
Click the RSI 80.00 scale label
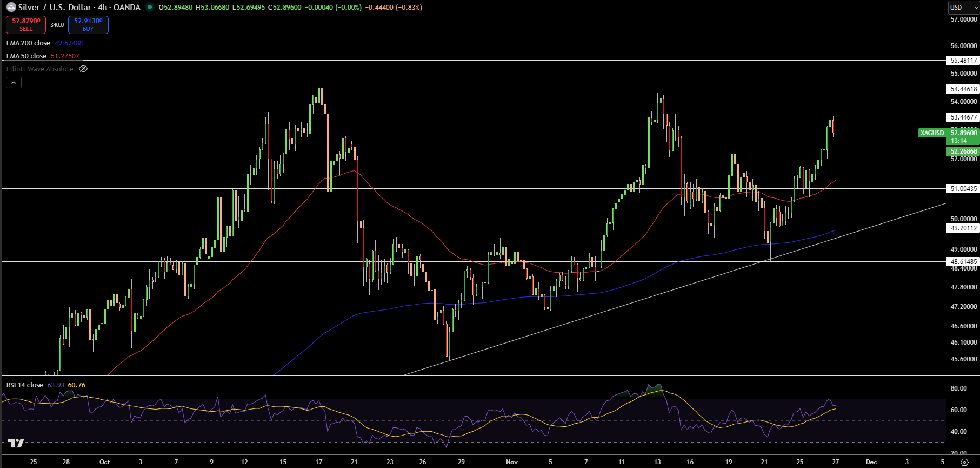959,388
